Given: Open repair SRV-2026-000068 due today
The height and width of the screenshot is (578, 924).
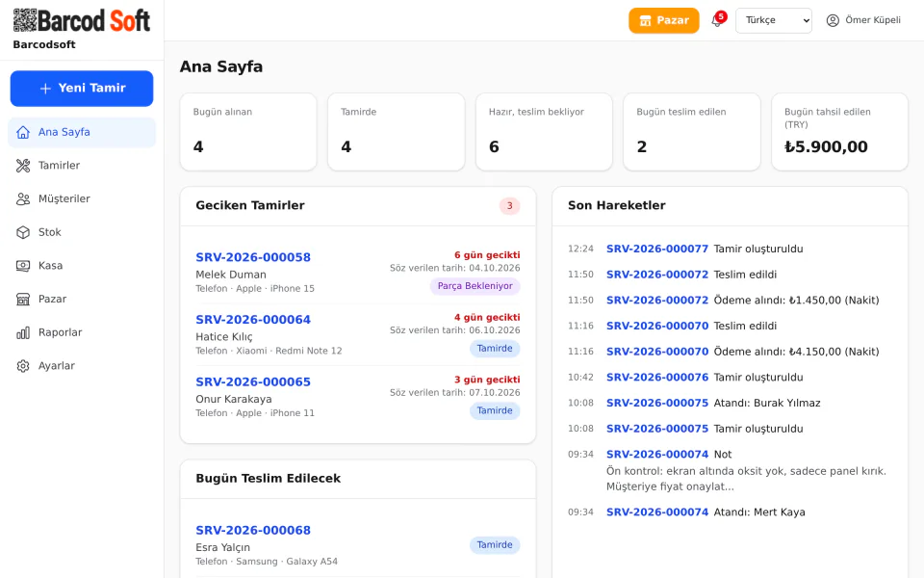Looking at the screenshot, I should pyautogui.click(x=253, y=530).
